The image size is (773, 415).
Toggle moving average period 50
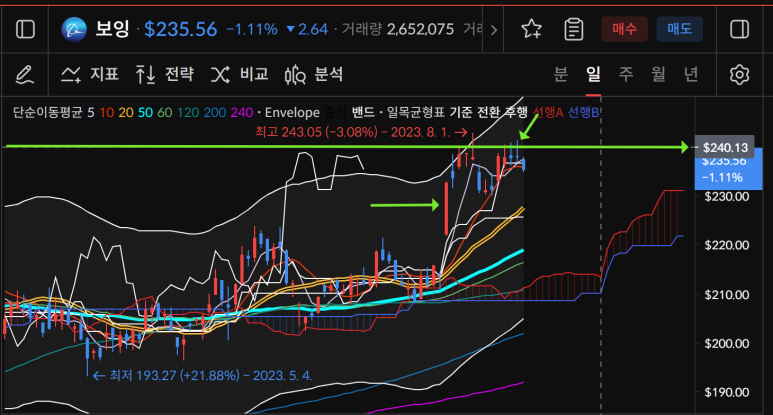coord(145,112)
